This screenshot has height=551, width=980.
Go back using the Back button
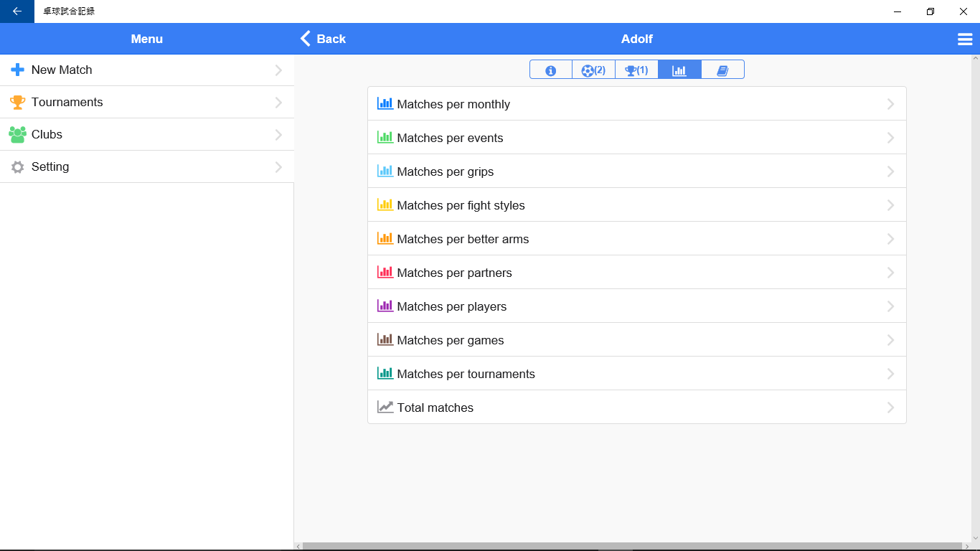point(323,39)
